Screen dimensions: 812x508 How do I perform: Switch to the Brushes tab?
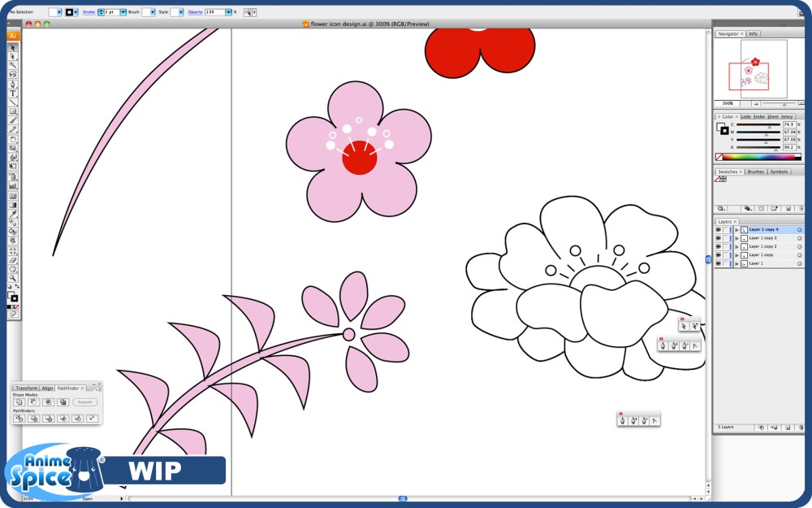(x=756, y=172)
